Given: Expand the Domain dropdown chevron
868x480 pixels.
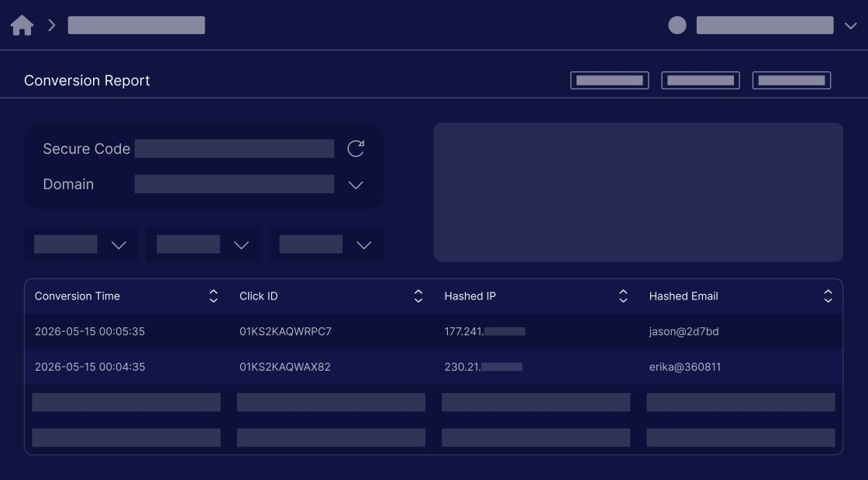Looking at the screenshot, I should tap(356, 185).
